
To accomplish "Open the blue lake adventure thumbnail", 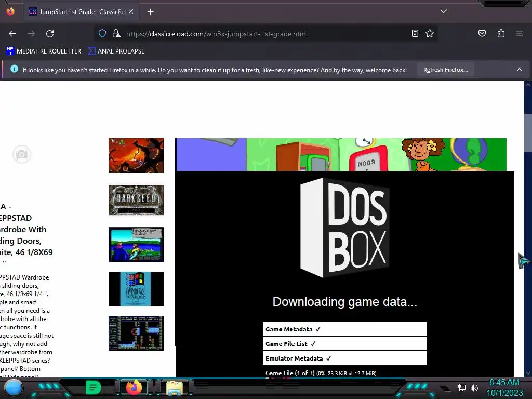I will [x=136, y=244].
